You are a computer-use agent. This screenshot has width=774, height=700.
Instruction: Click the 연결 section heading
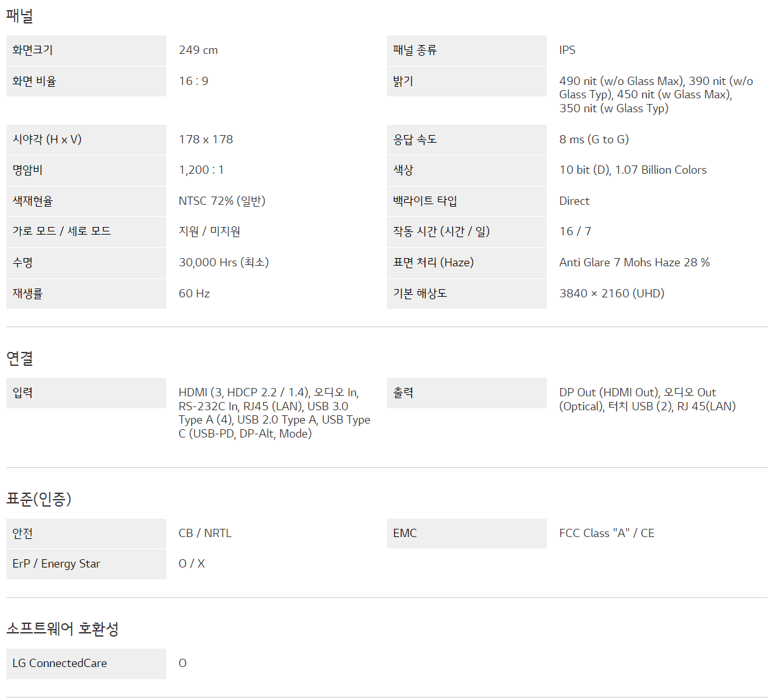[20, 358]
